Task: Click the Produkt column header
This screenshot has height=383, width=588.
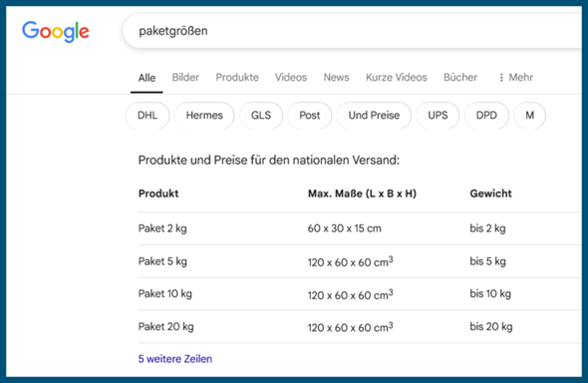Action: [x=158, y=193]
